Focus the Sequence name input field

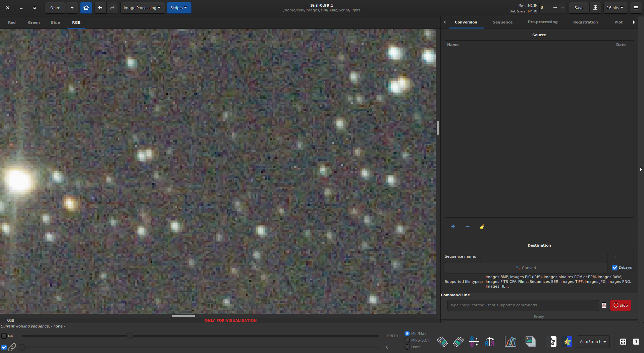[x=543, y=256]
